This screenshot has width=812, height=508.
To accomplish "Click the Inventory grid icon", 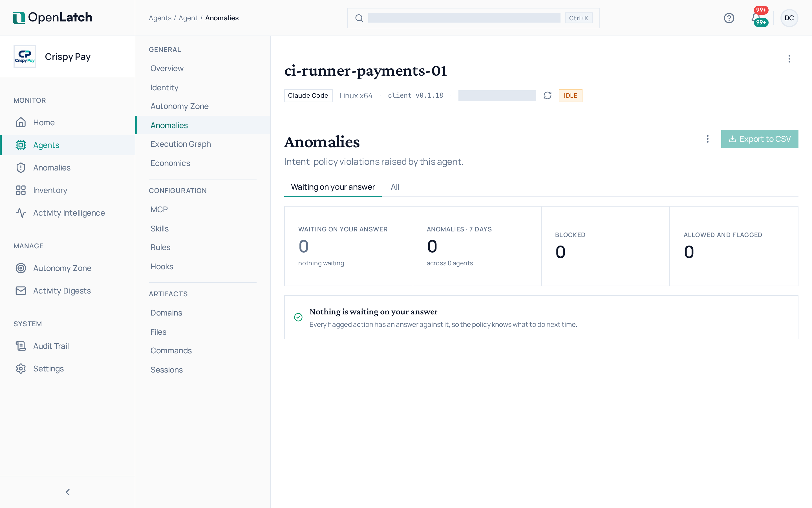I will pos(21,190).
